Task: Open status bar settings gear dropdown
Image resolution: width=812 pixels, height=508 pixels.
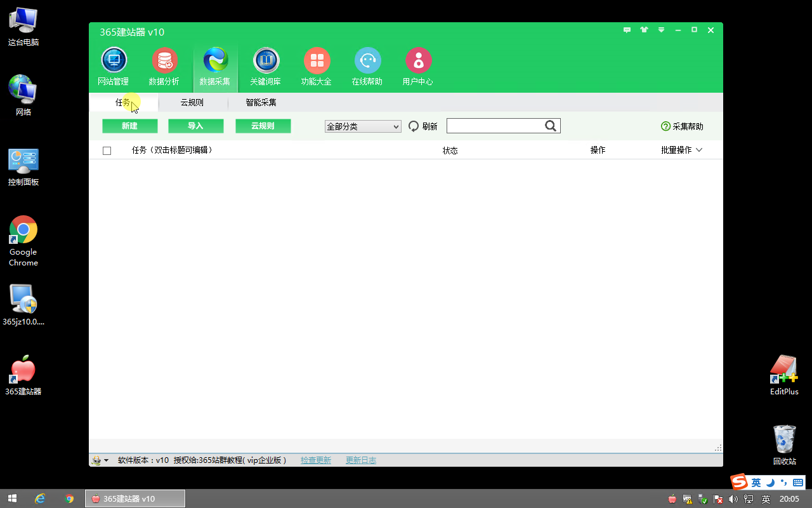Action: point(100,460)
